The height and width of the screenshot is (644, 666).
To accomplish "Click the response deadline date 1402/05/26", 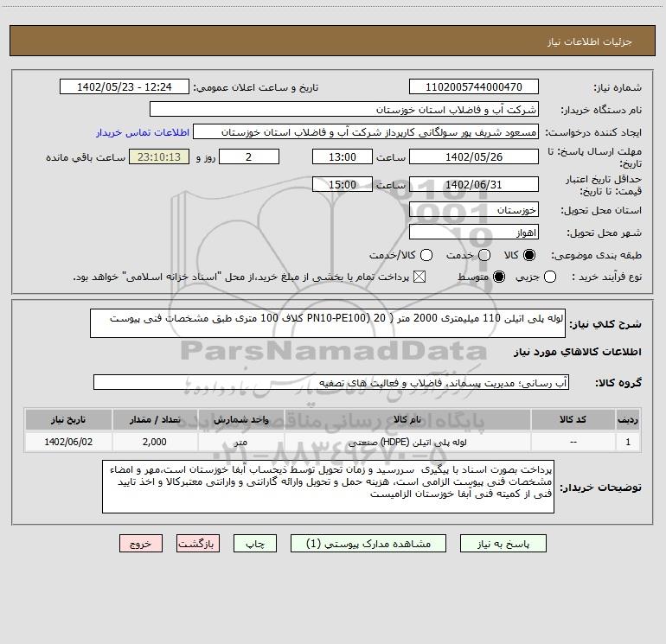I will coord(474,156).
